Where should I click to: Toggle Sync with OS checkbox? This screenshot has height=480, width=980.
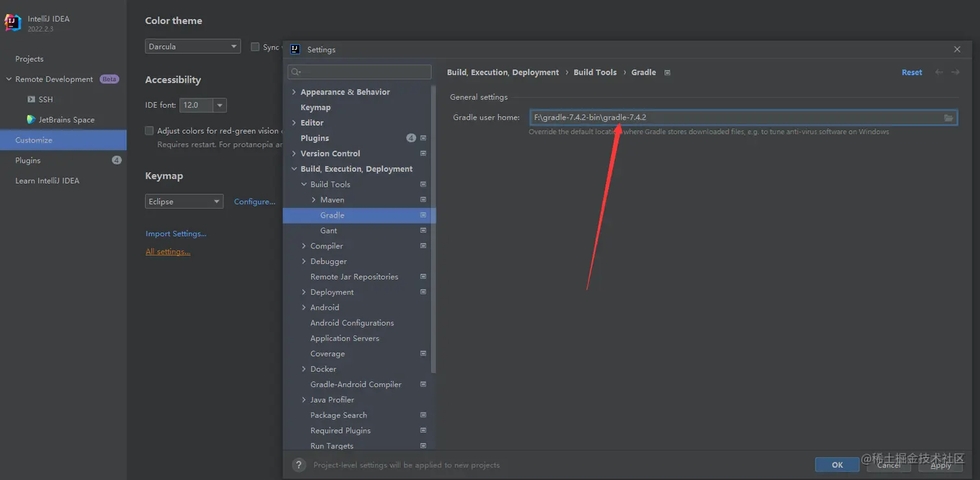pyautogui.click(x=255, y=47)
